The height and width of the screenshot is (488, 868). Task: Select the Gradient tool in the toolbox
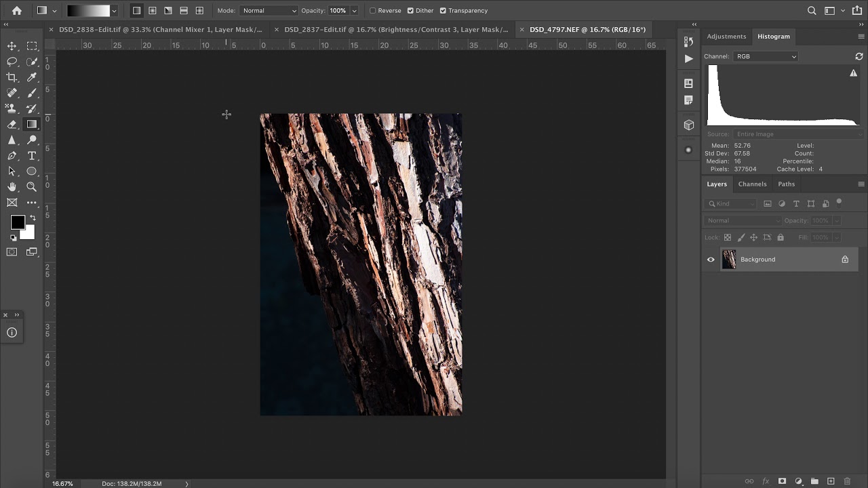32,124
